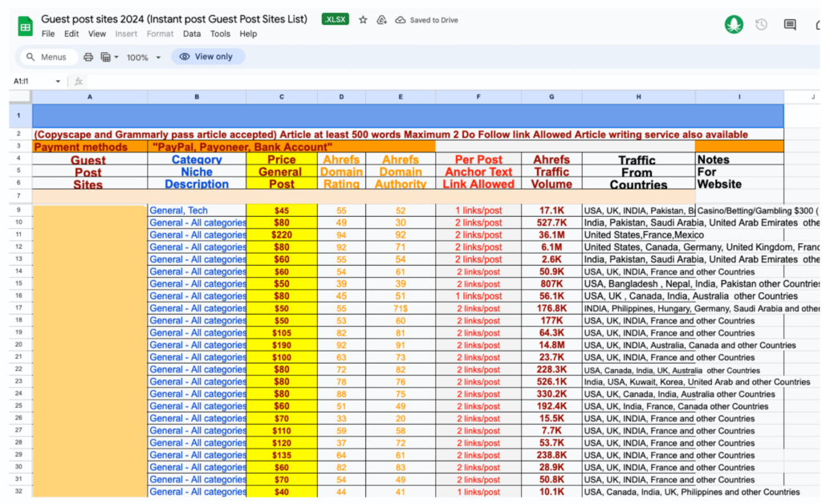The image size is (822, 504).
Task: Open version history with the clock icon
Action: pyautogui.click(x=760, y=24)
